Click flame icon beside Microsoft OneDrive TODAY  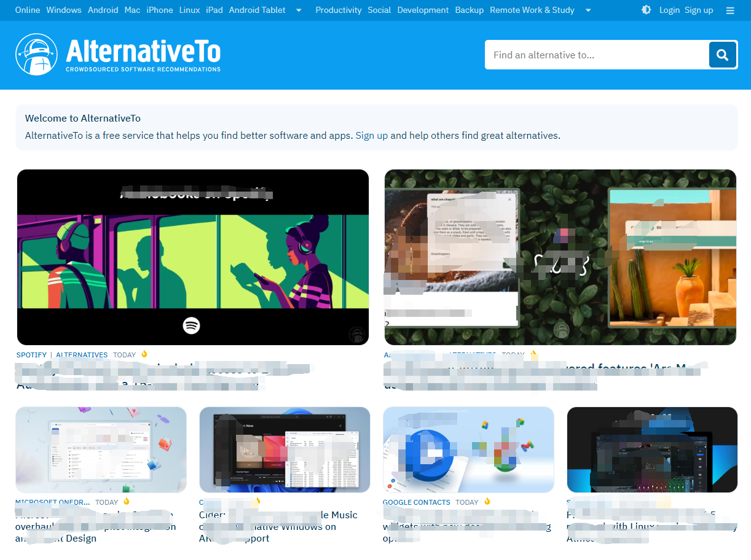127,502
